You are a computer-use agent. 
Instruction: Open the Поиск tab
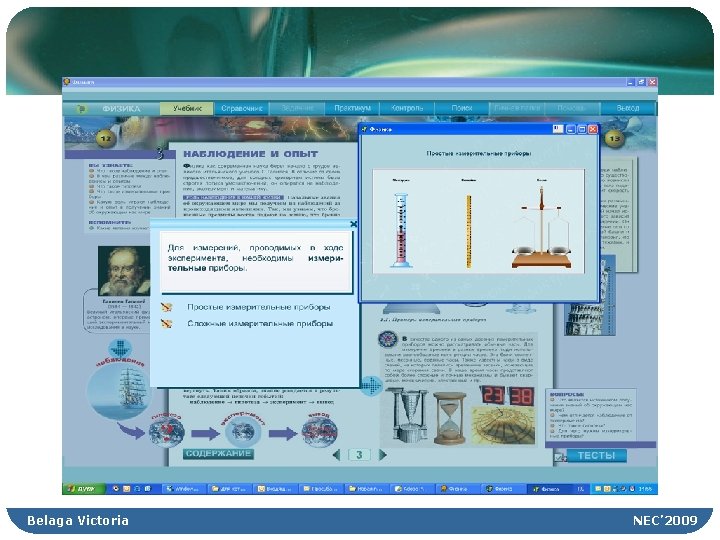[x=462, y=108]
